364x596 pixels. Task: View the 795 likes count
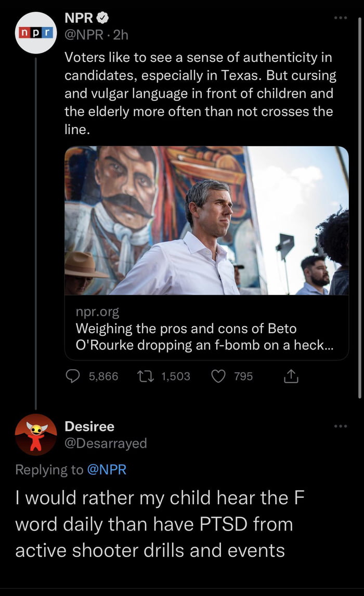pos(243,376)
